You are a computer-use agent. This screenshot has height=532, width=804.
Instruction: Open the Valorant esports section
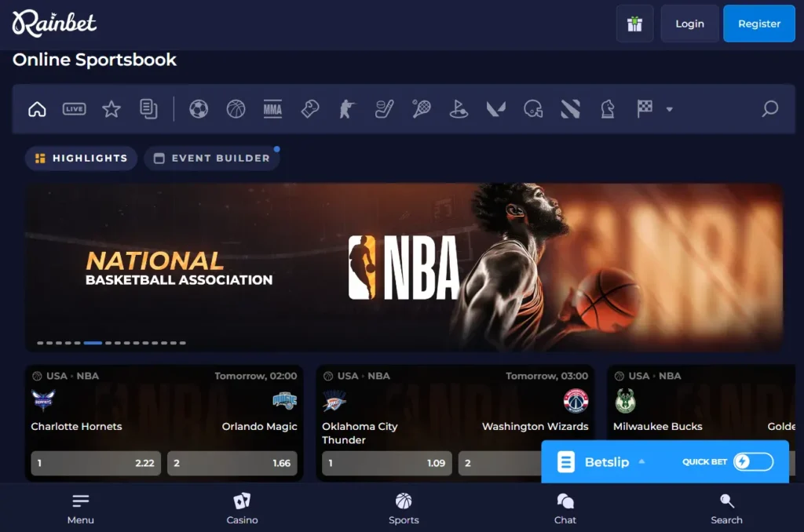tap(496, 109)
